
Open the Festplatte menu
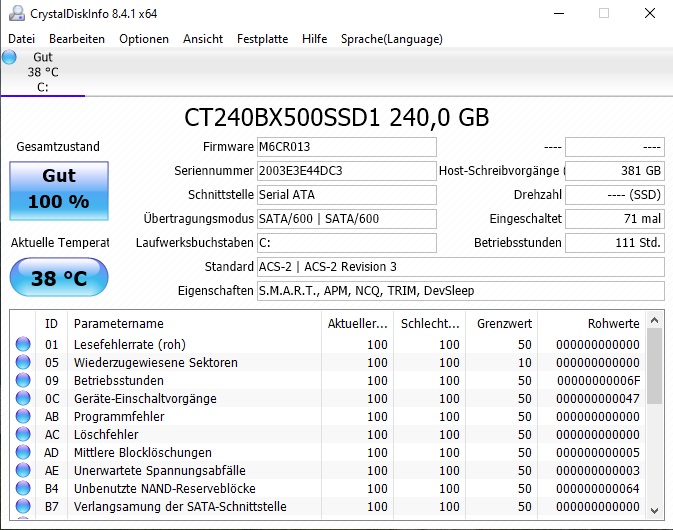pos(262,39)
